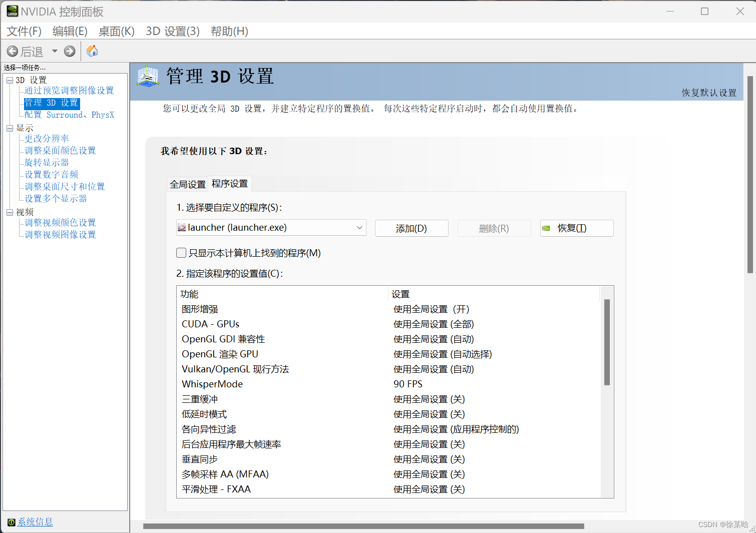Open 更改分辨率 in the tree
The image size is (756, 533).
point(47,139)
